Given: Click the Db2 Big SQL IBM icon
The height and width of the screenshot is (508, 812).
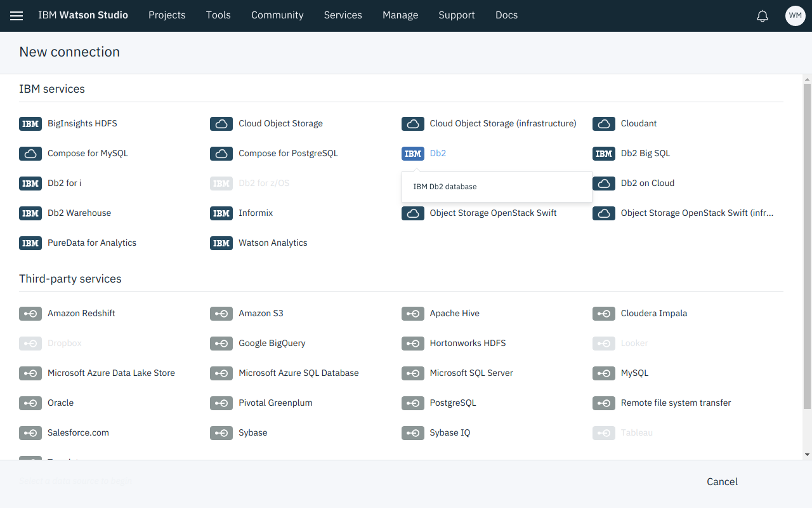Looking at the screenshot, I should pyautogui.click(x=604, y=154).
